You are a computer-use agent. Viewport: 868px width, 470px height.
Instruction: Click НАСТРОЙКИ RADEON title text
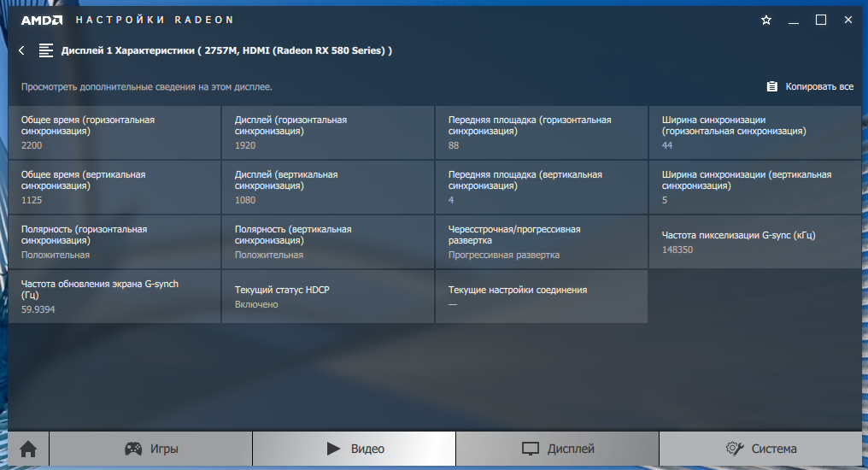[x=155, y=20]
